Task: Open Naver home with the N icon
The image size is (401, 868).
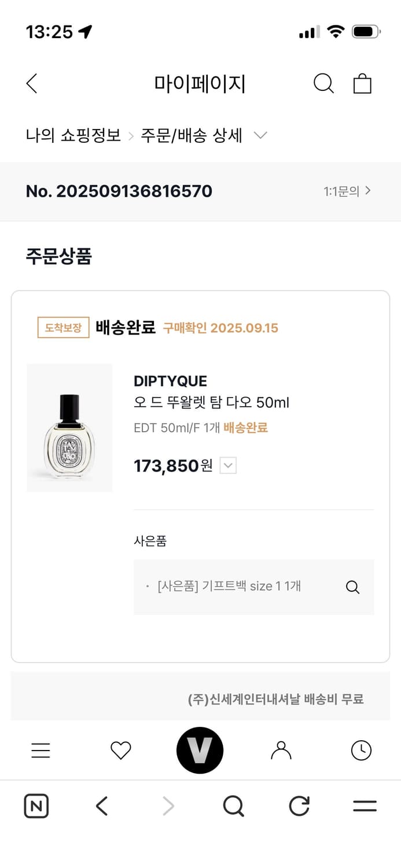Action: click(36, 806)
